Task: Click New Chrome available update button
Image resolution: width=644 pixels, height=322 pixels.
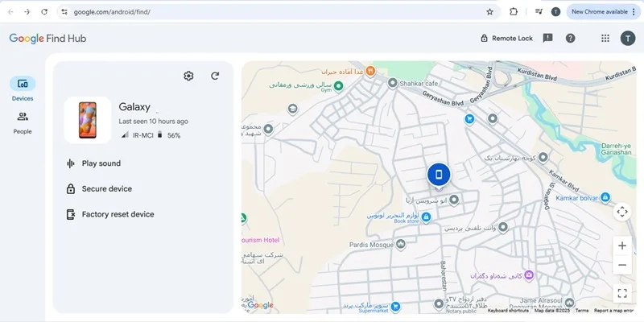Action: point(603,12)
